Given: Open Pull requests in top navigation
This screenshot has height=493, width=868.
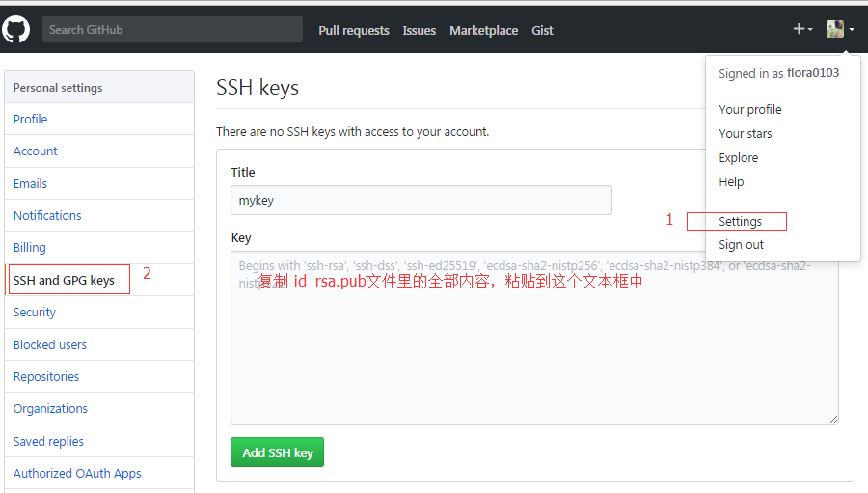Looking at the screenshot, I should pos(354,30).
